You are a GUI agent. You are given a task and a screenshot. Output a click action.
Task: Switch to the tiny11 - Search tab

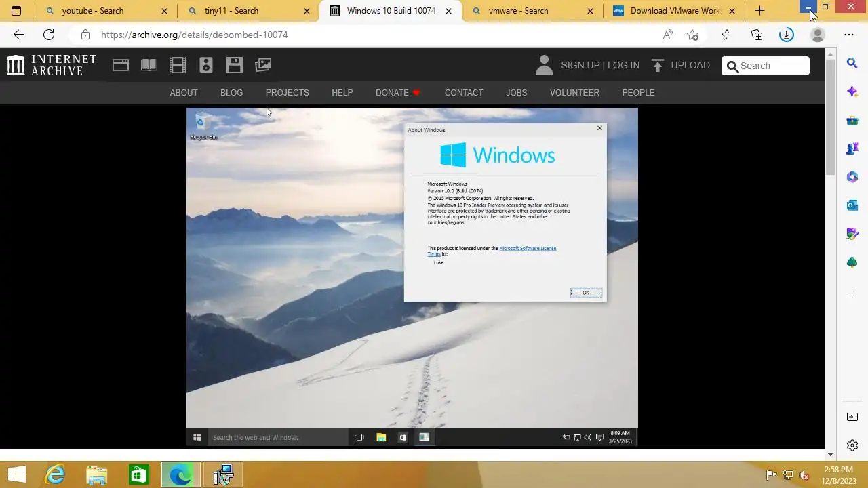248,11
